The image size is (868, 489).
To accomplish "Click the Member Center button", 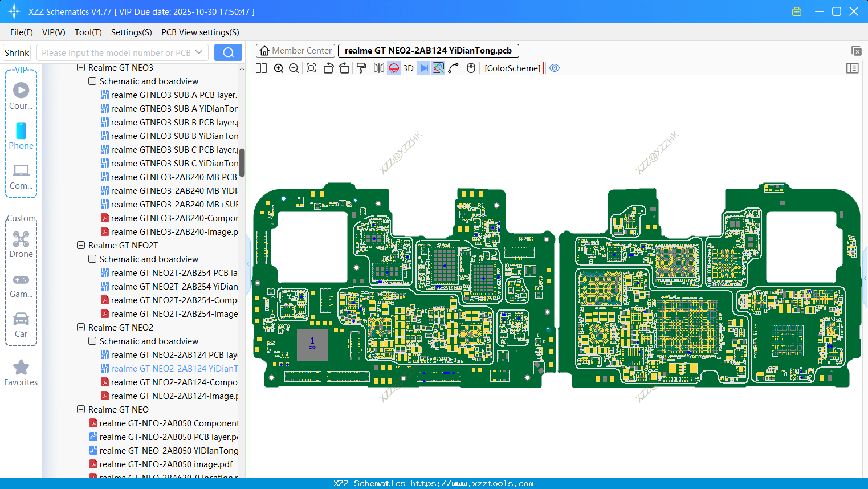I will tap(296, 51).
